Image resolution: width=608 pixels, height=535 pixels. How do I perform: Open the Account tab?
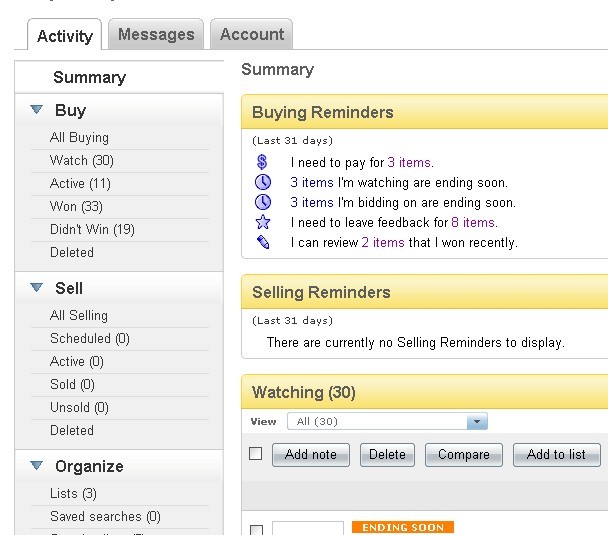click(x=252, y=35)
